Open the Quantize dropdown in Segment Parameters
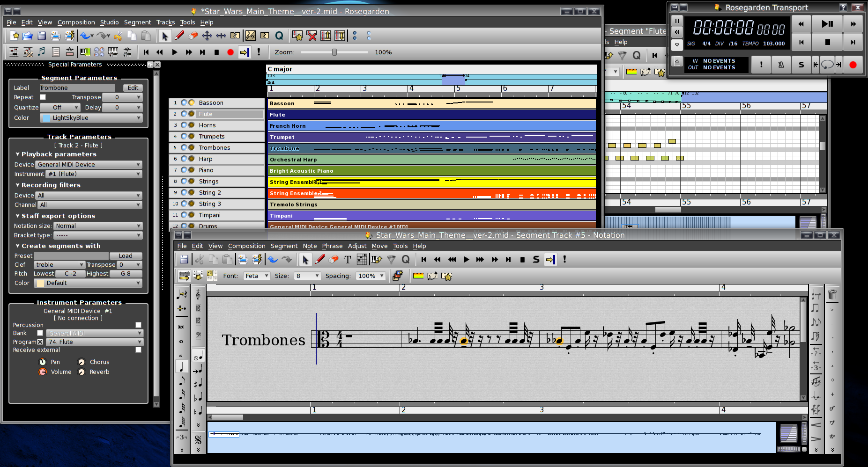Viewport: 868px width, 467px height. [x=60, y=108]
